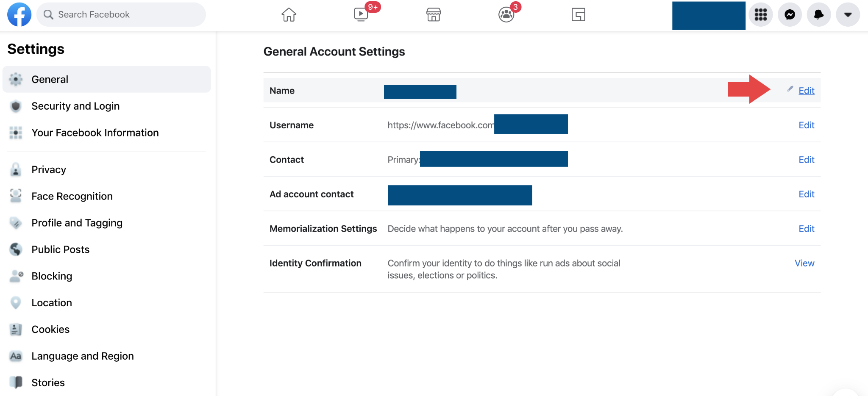Click the Public Posts globe icon
The height and width of the screenshot is (396, 868).
coord(16,249)
